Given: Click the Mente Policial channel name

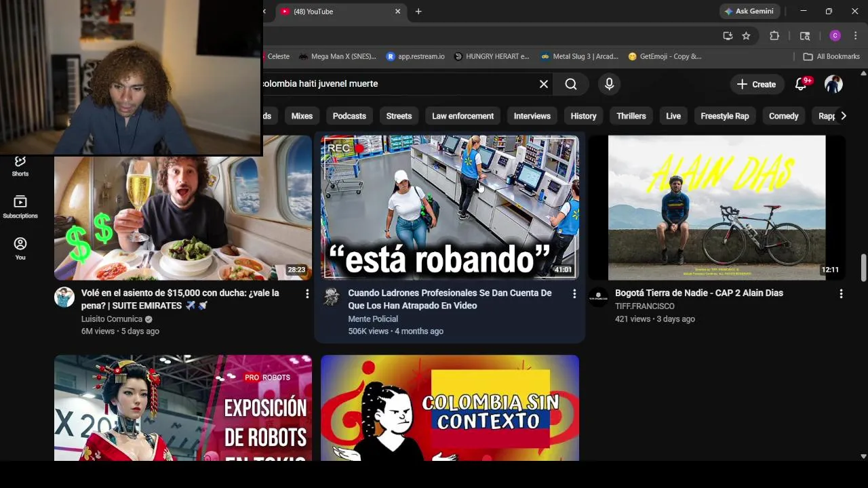Looking at the screenshot, I should 373,319.
